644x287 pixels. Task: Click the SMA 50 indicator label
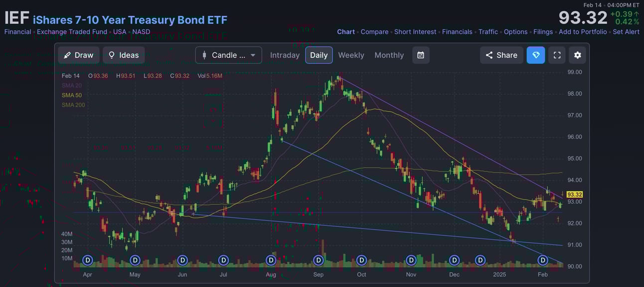[x=72, y=95]
